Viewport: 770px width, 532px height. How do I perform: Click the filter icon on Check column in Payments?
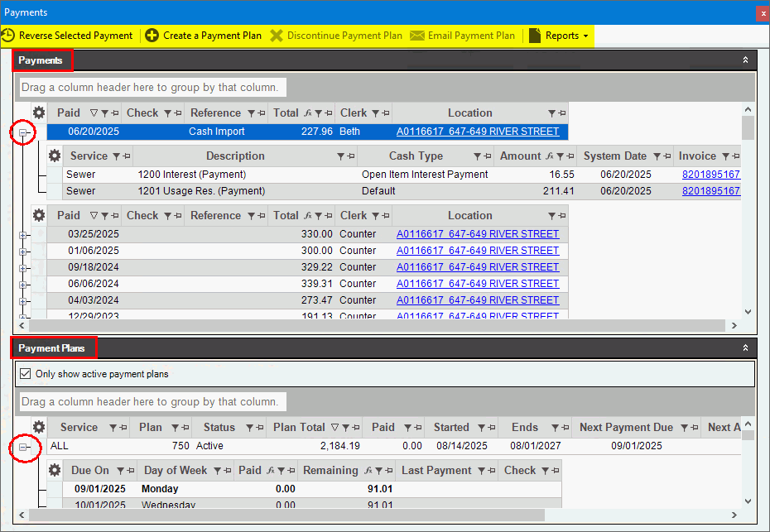pyautogui.click(x=168, y=113)
